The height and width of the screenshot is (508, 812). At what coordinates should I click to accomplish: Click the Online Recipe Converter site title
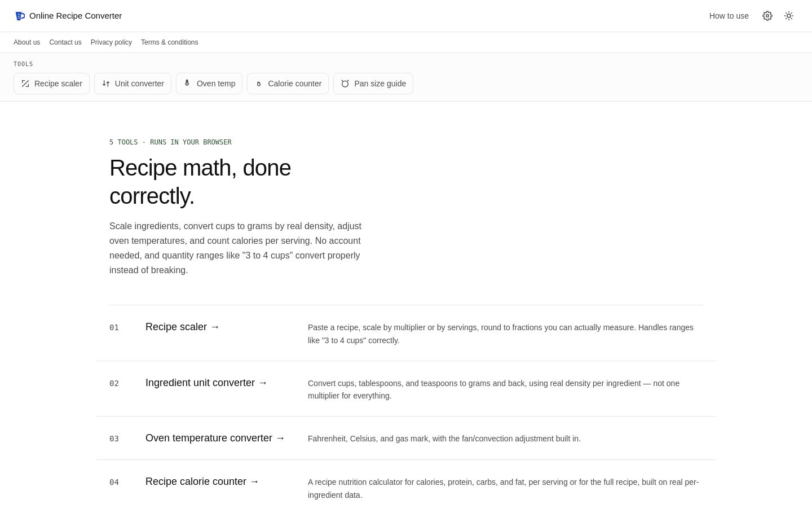[x=76, y=16]
